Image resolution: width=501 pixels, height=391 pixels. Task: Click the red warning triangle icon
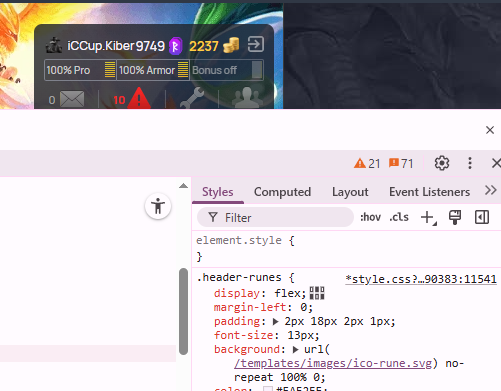(139, 98)
